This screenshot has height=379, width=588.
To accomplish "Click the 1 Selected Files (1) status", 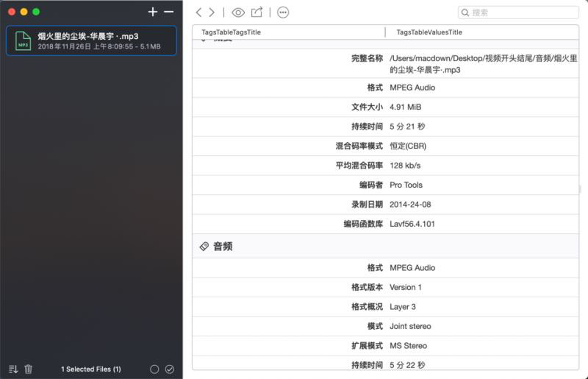I will tap(91, 369).
